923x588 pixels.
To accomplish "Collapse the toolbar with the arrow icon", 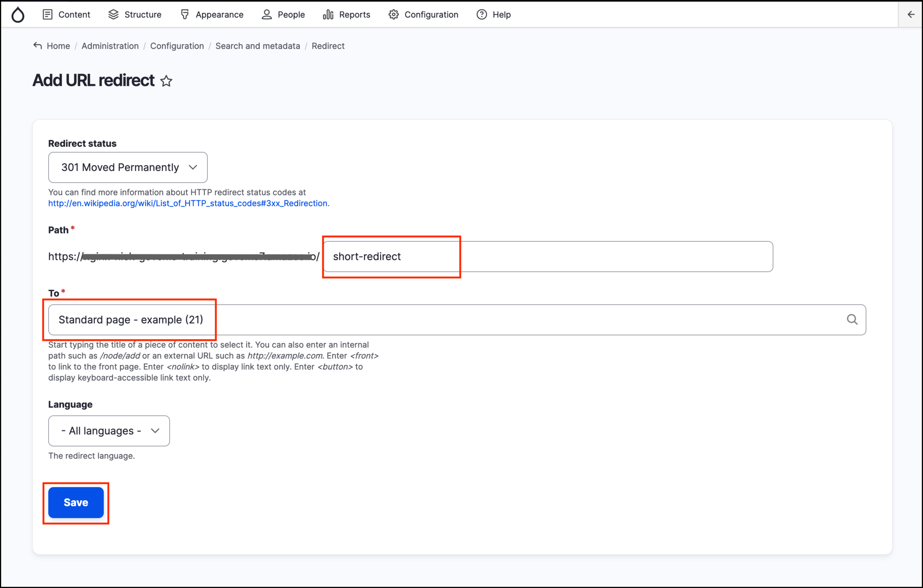I will point(911,15).
